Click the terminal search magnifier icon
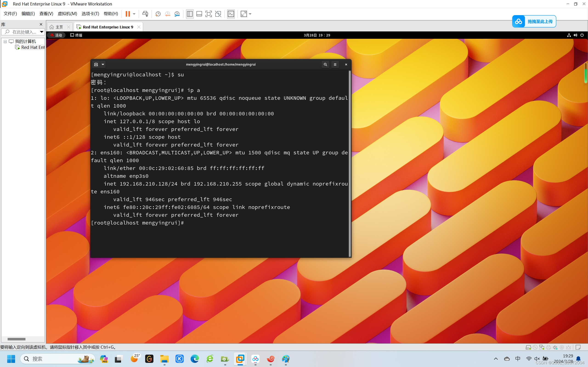Screen dimensions: 588x367 point(325,64)
